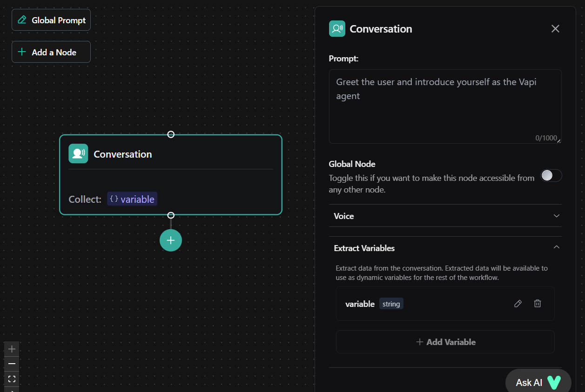
Task: Click the plus icon in Add a Node
Action: point(21,52)
